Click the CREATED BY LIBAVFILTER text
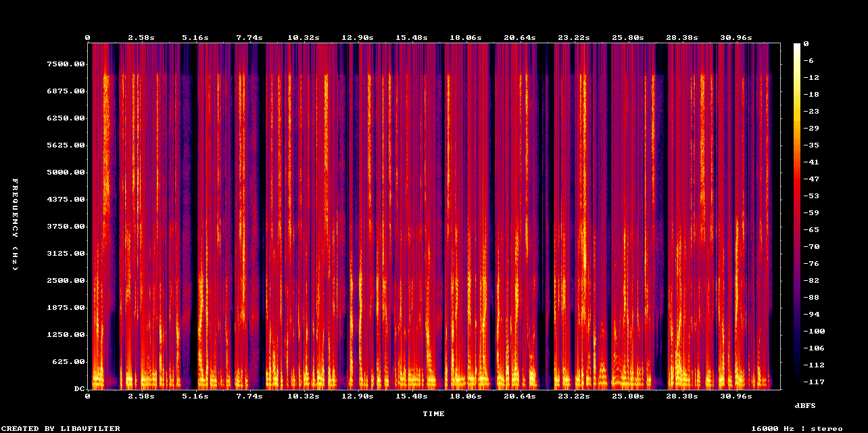 [x=59, y=428]
